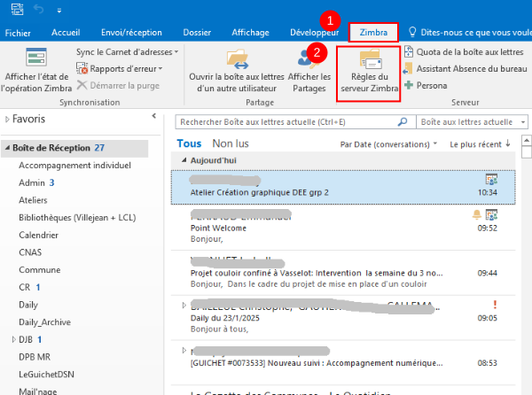The width and height of the screenshot is (532, 395).
Task: Open the Fichier menu tab
Action: [18, 33]
